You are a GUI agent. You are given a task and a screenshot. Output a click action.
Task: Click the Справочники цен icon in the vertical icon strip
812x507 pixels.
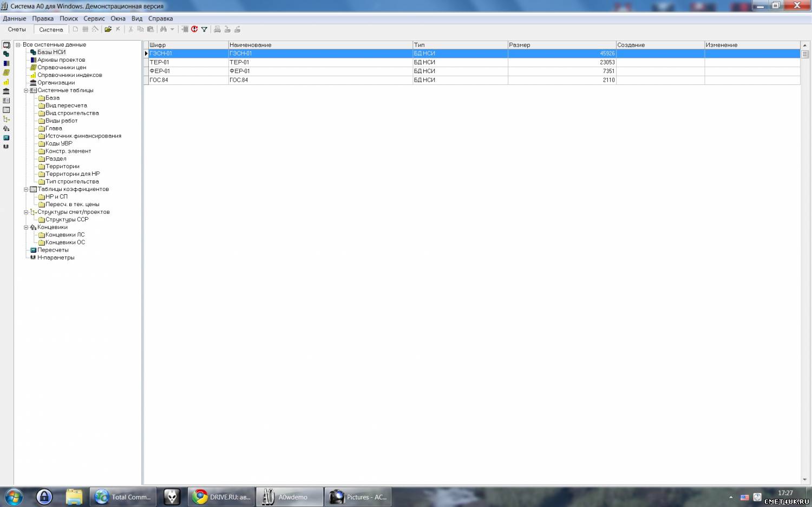pos(6,73)
